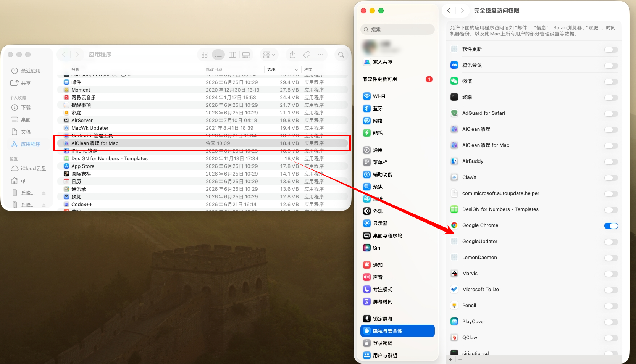Go back with settings back chevron

(x=449, y=11)
